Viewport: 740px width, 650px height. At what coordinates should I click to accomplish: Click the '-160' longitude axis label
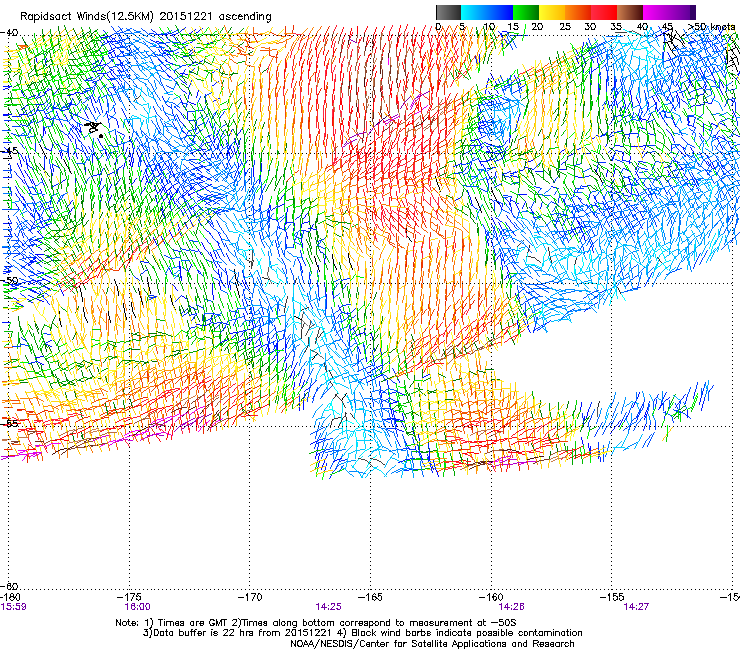click(x=491, y=597)
